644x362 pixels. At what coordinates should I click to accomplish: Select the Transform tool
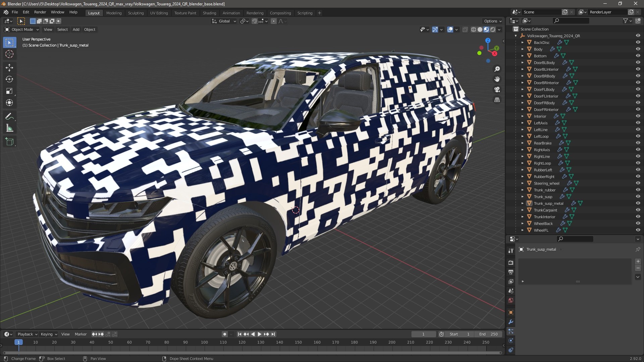[x=9, y=103]
